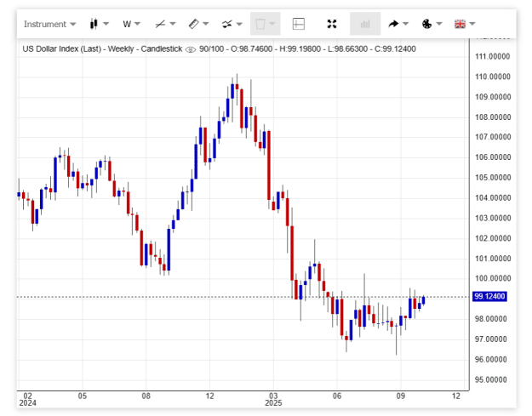Click the O:98.74600 open value
The image size is (532, 416).
(251, 49)
